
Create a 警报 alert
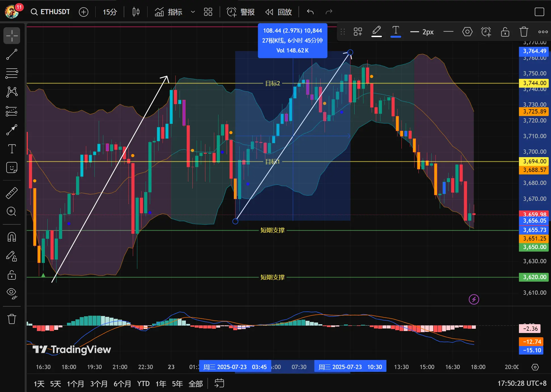click(x=241, y=12)
